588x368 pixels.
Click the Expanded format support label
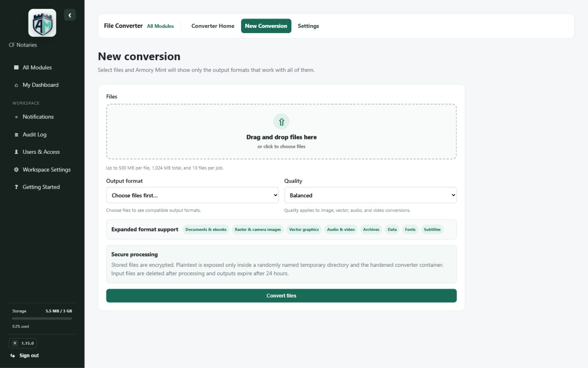click(145, 230)
